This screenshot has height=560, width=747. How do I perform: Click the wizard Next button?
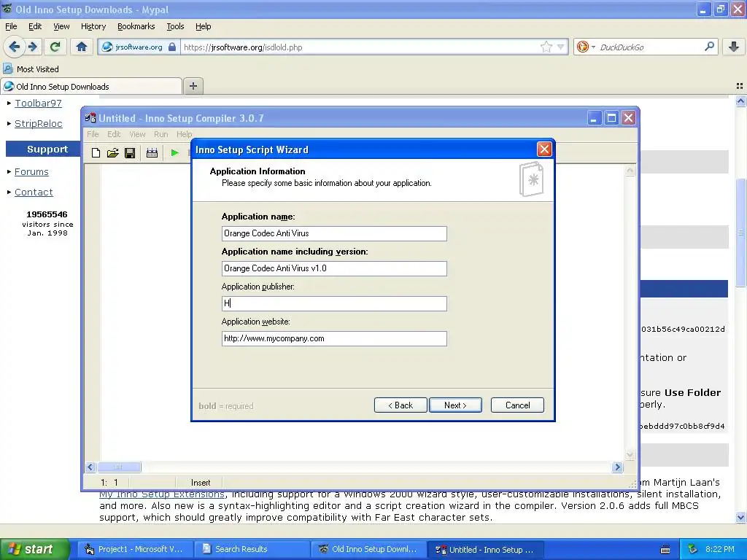click(455, 405)
